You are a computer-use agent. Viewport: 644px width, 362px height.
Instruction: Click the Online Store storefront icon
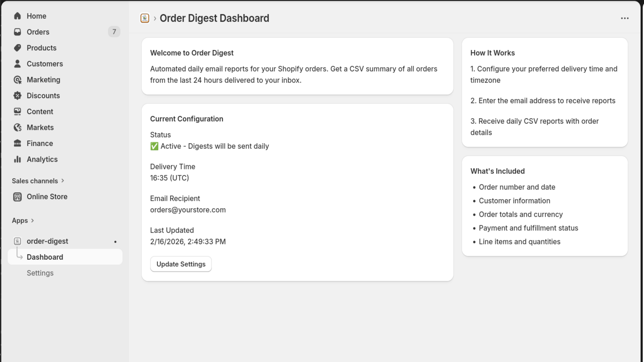coord(17,197)
